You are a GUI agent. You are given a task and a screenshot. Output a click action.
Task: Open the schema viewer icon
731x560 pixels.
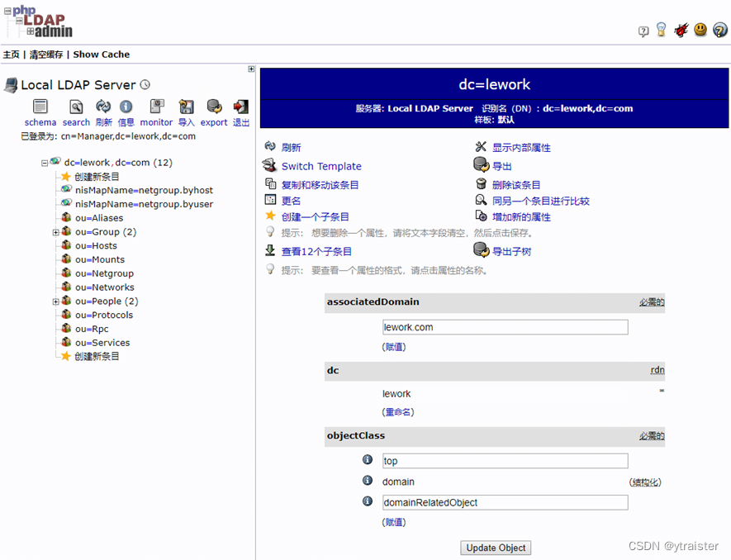(40, 107)
